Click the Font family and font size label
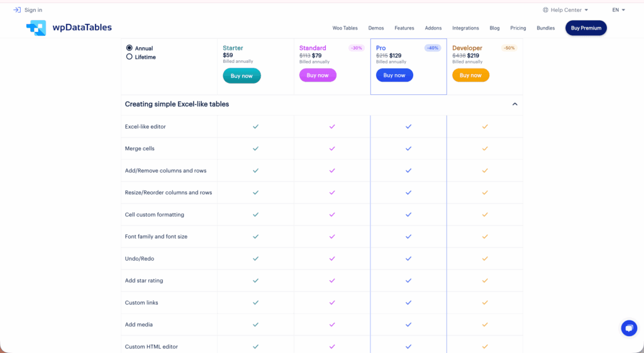This screenshot has height=353, width=644. tap(156, 237)
